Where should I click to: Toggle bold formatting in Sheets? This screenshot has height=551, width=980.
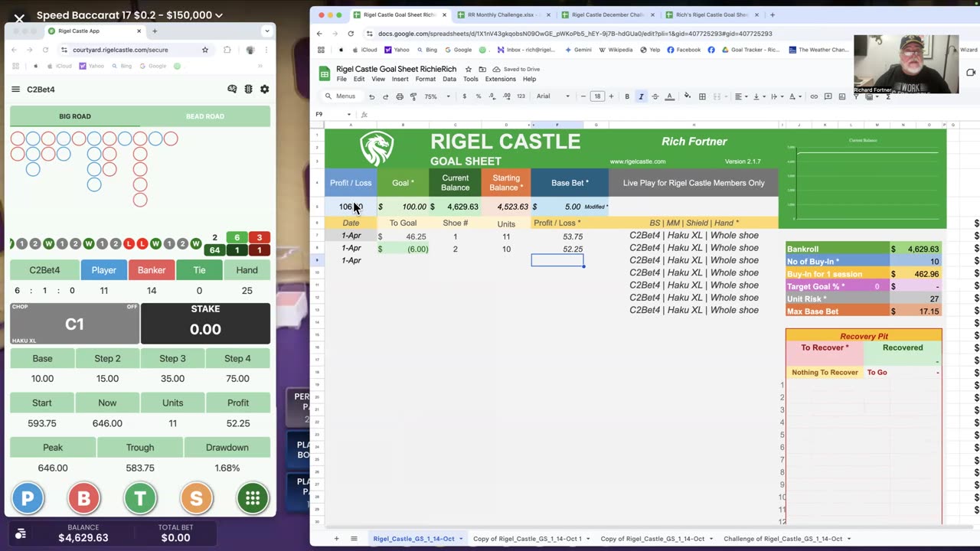click(627, 96)
